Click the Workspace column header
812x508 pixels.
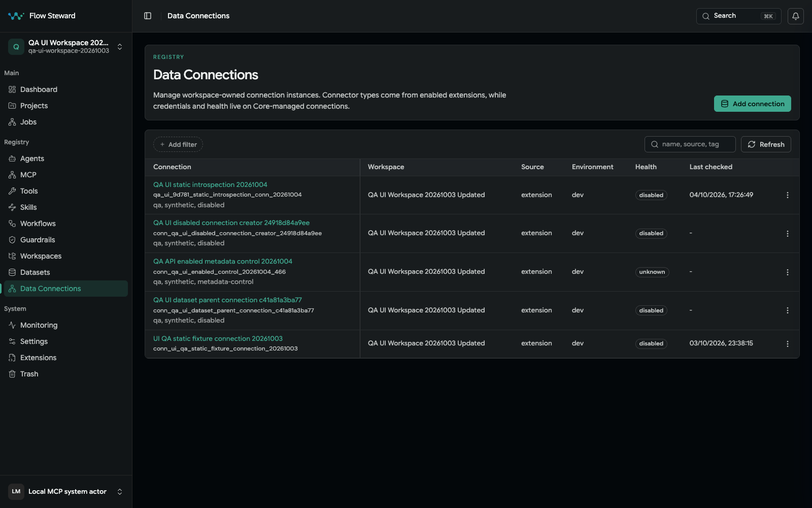386,167
